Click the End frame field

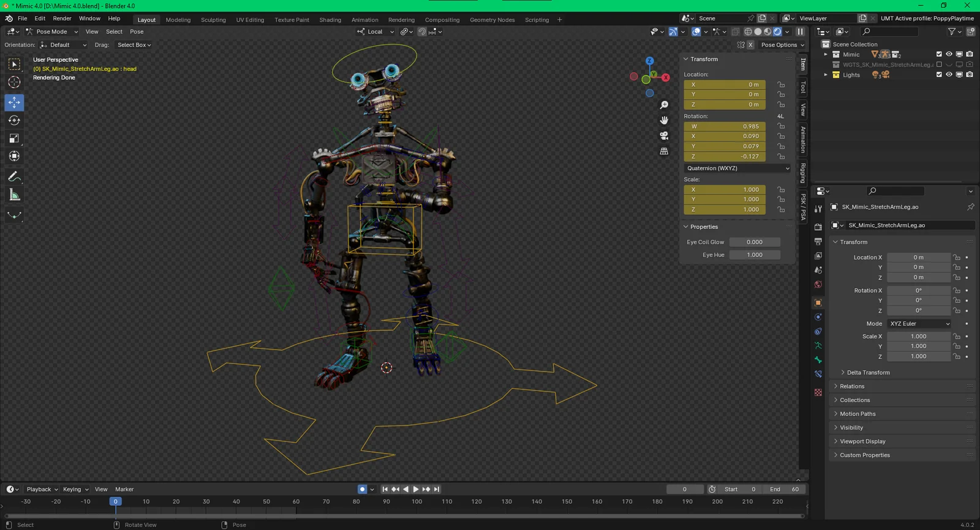click(x=785, y=489)
